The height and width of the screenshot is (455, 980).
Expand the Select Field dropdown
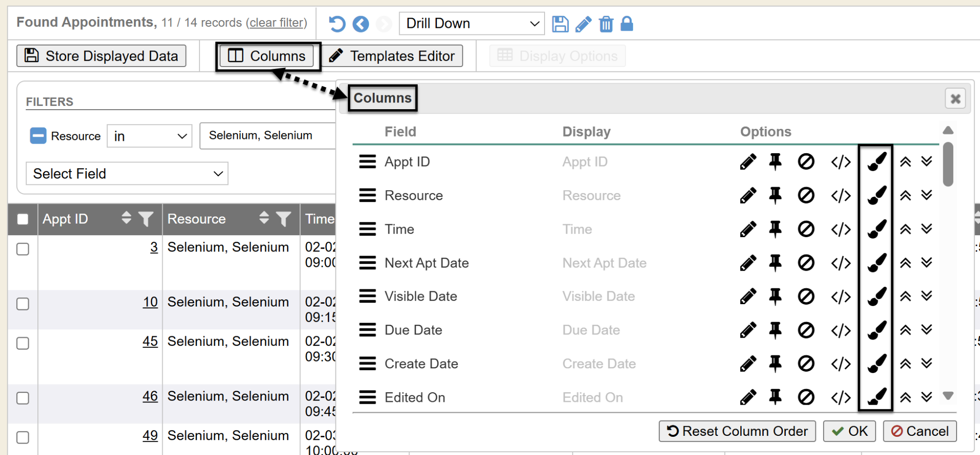click(127, 173)
